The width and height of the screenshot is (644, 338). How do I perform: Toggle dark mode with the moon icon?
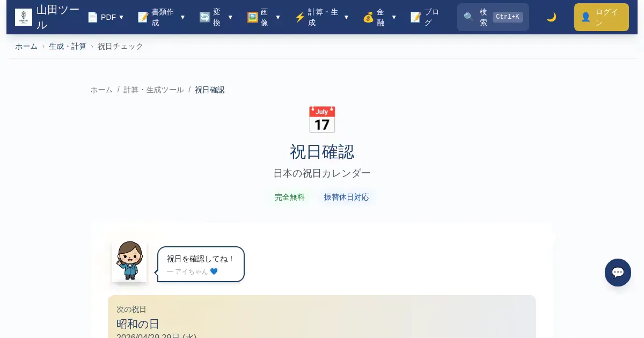pos(551,17)
